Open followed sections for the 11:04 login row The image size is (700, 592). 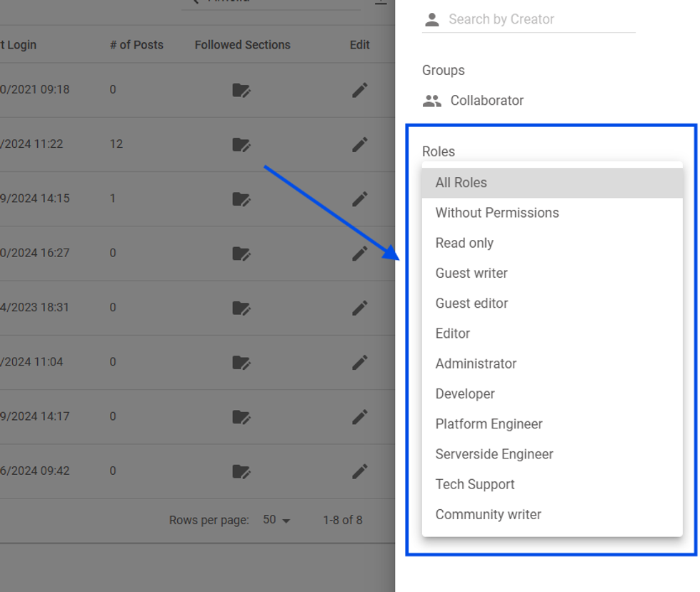coord(241,362)
